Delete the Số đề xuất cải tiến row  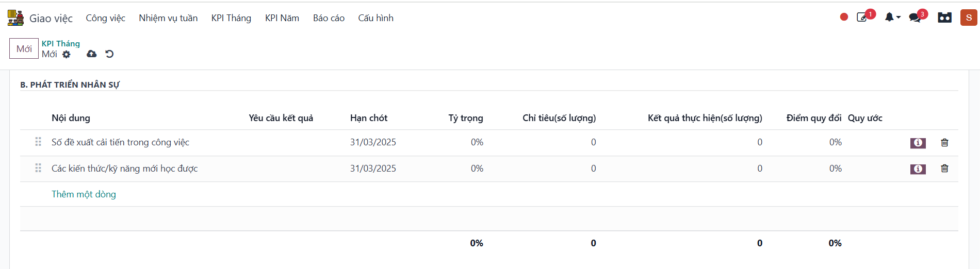944,143
